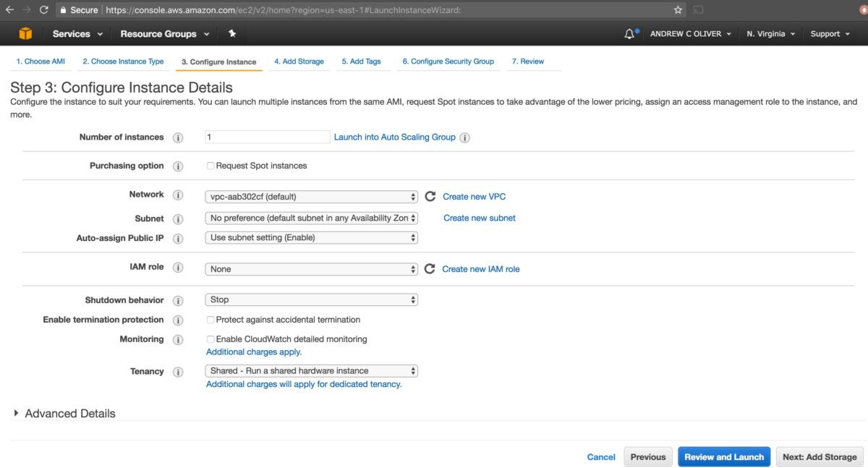Go to step 2 Choose Instance Type

pyautogui.click(x=123, y=61)
